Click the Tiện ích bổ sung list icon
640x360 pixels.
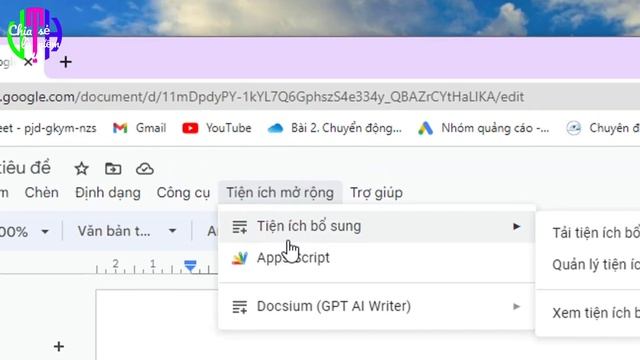(x=240, y=227)
